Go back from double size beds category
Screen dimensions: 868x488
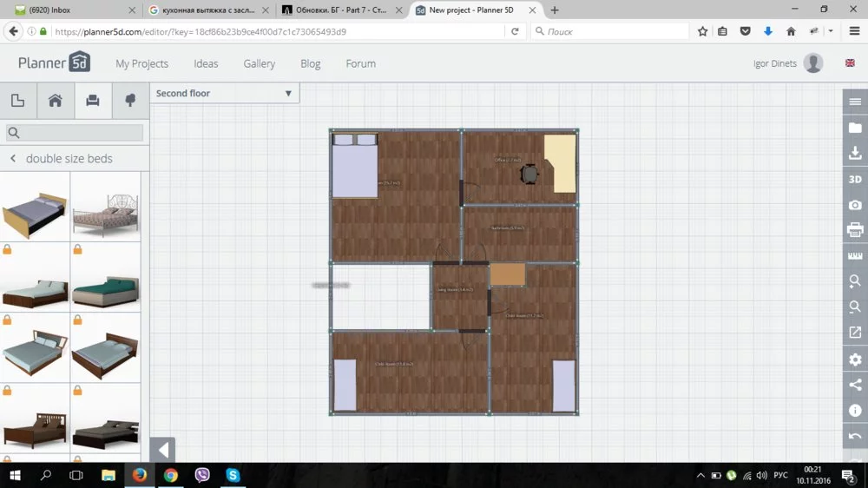point(13,159)
